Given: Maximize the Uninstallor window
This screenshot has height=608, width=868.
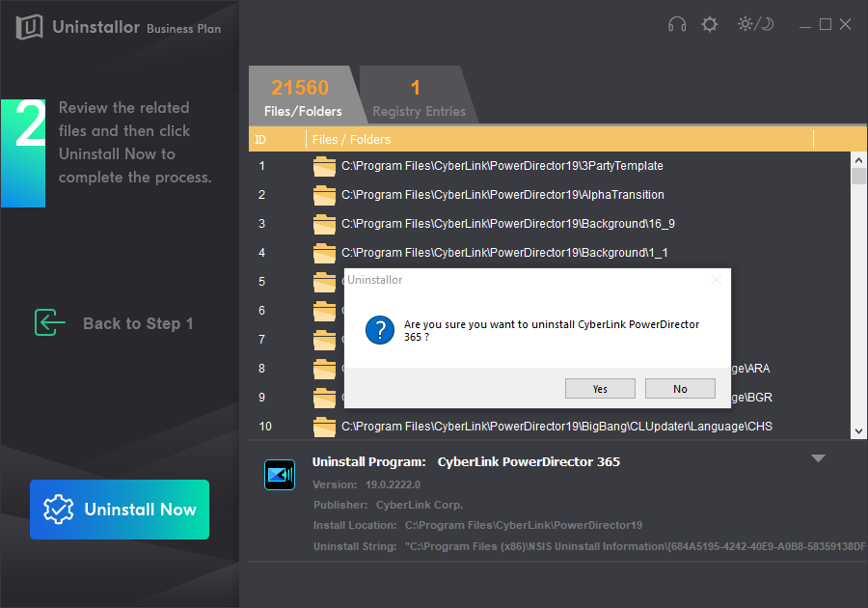Looking at the screenshot, I should coord(826,24).
